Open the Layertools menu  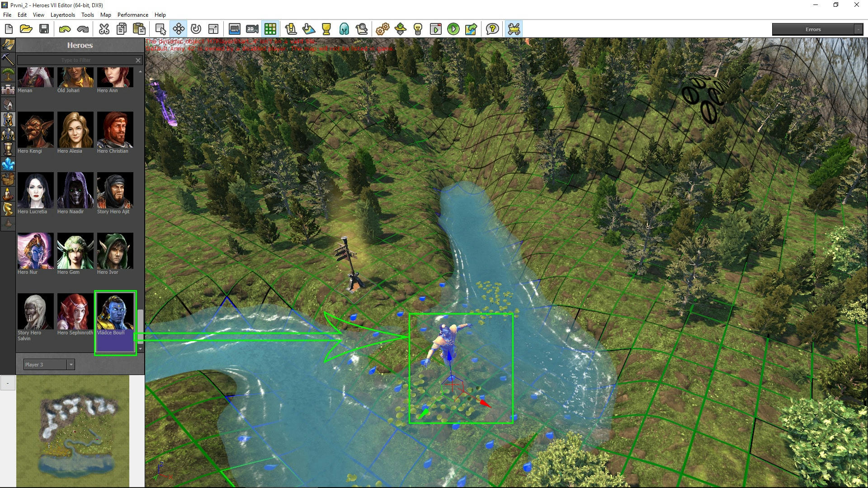(63, 15)
